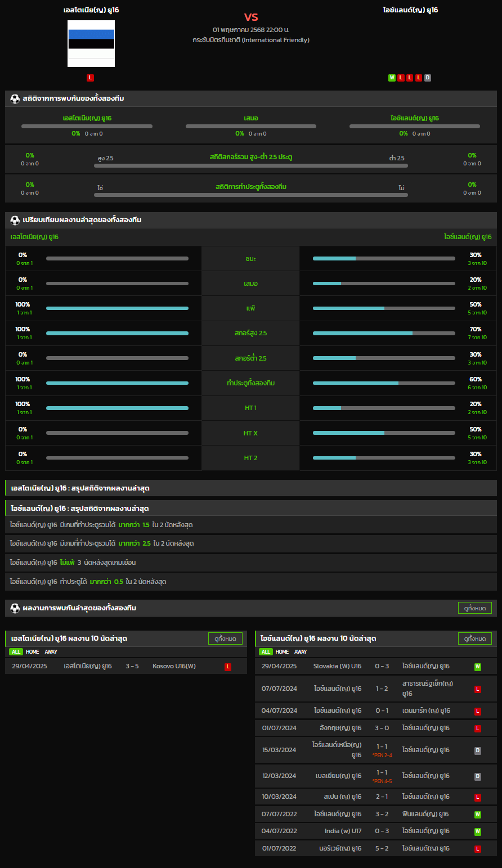Click ฟินแลนด์(ญ) ยู16 team name
502x868 pixels.
click(x=425, y=814)
